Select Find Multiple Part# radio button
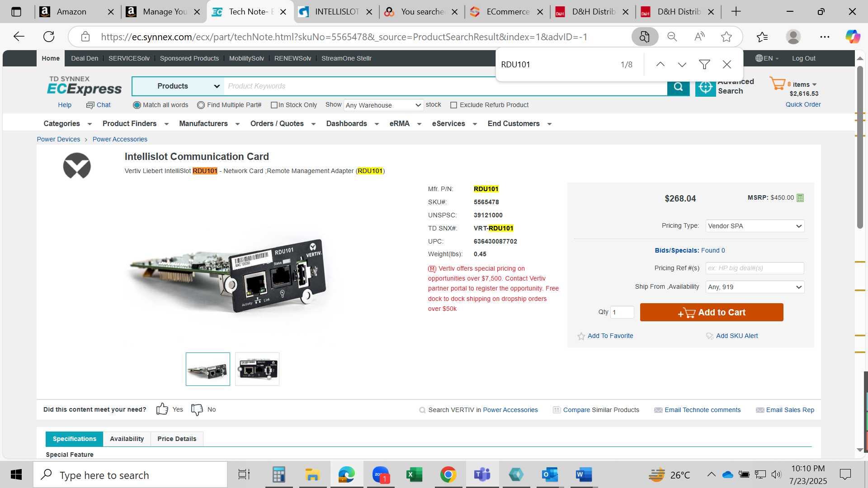This screenshot has height=488, width=868. 201,105
